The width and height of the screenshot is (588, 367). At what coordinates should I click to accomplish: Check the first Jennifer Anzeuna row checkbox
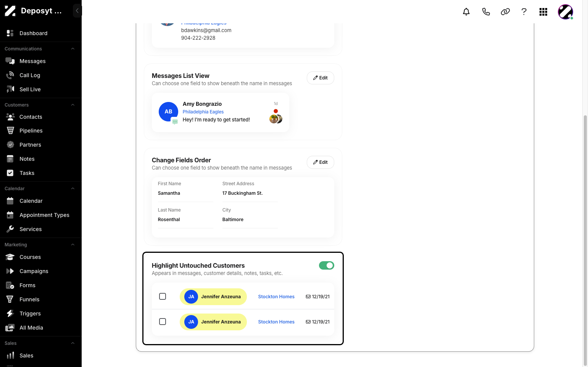tap(163, 296)
